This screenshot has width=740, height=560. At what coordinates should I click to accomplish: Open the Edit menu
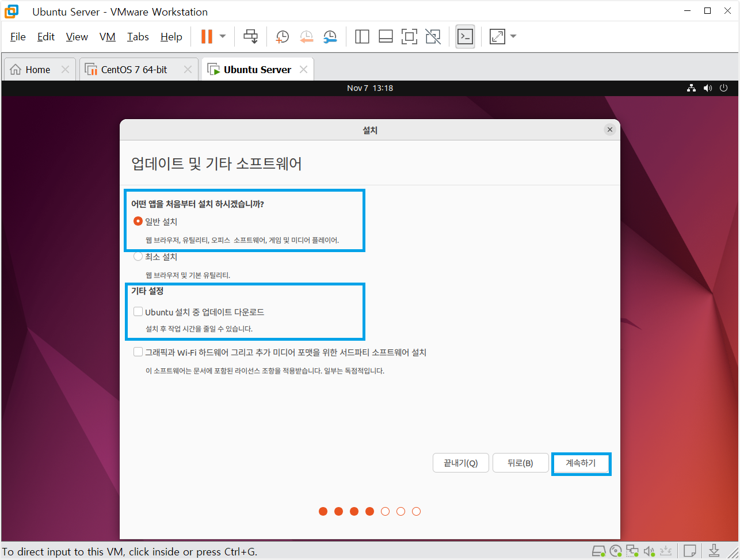(x=46, y=37)
